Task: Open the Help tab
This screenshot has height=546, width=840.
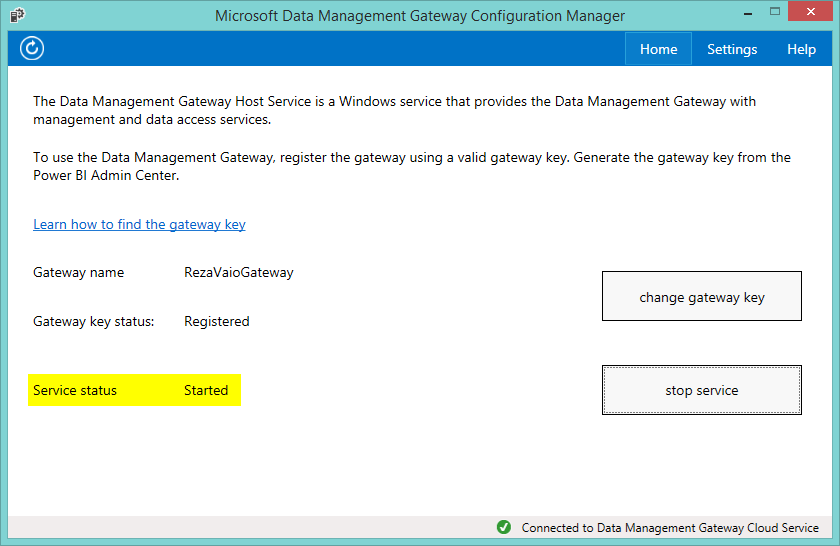Action: pos(801,49)
